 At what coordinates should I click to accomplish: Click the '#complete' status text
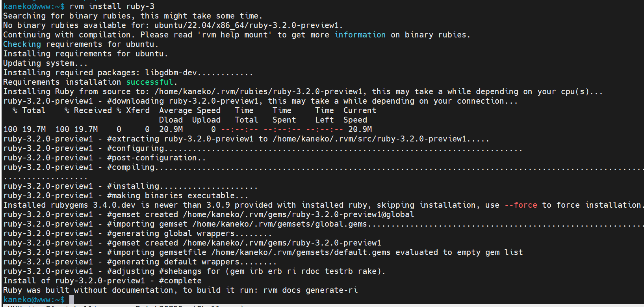pyautogui.click(x=180, y=281)
